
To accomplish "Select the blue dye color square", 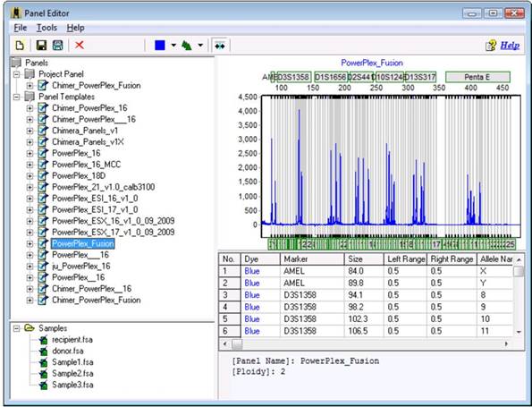I will [160, 45].
